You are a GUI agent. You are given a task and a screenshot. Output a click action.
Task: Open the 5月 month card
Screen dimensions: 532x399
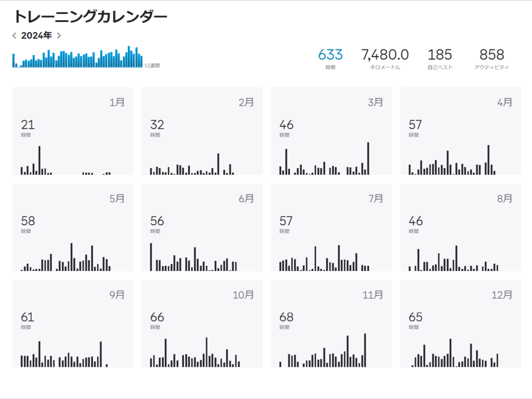coord(73,228)
